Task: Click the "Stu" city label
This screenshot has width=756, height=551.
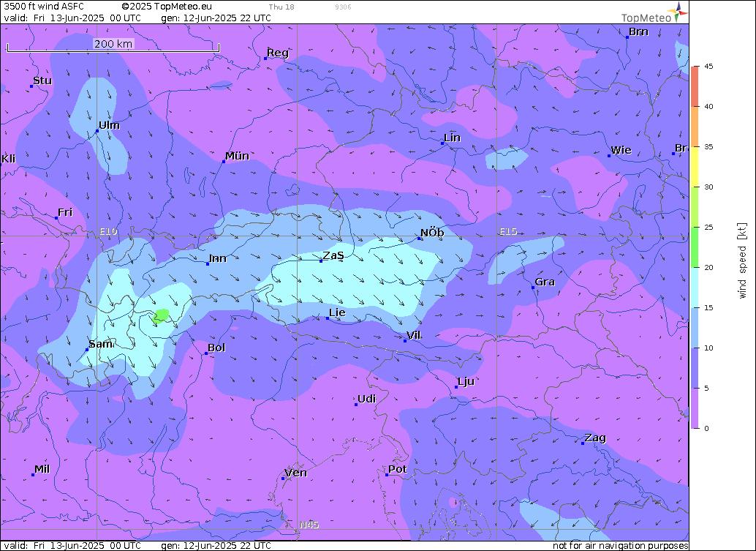Action: 42,80
